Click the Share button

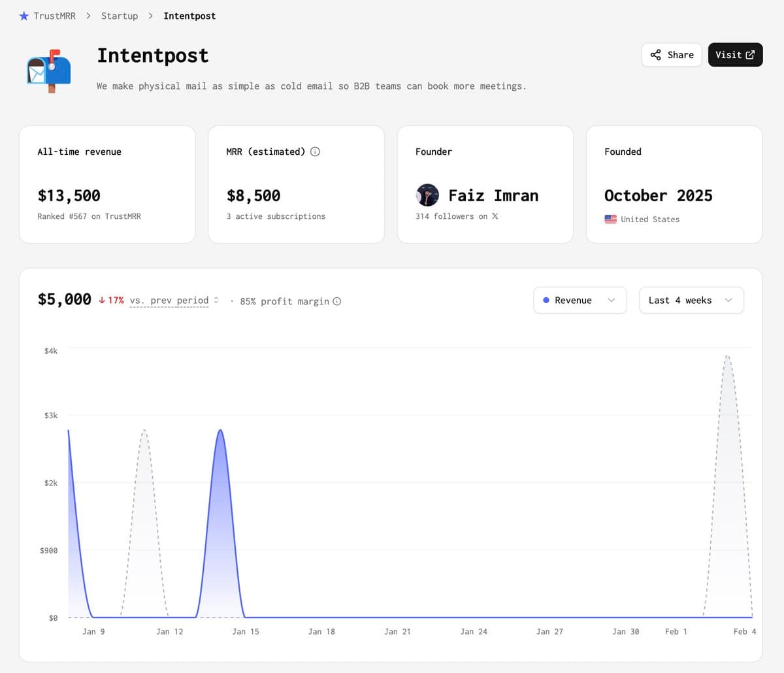672,55
